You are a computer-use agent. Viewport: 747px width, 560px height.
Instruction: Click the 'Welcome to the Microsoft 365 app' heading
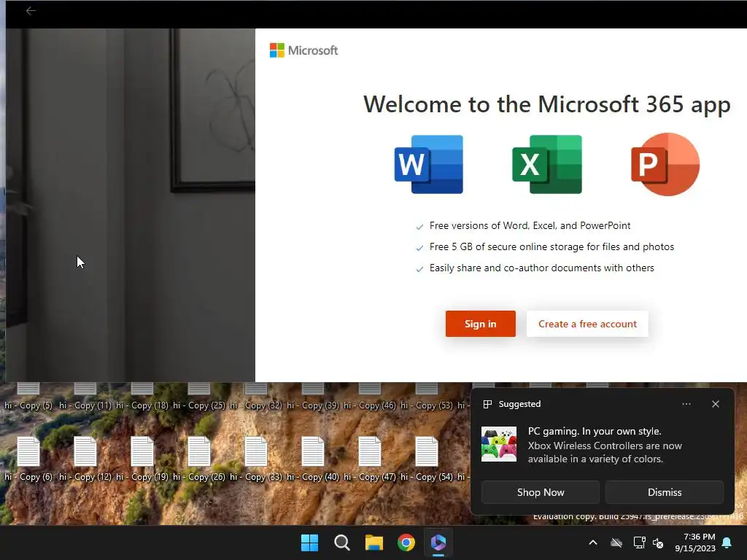[547, 104]
